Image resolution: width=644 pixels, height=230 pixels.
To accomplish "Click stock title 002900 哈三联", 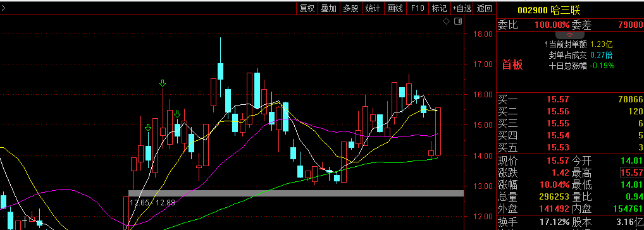I will 548,11.
